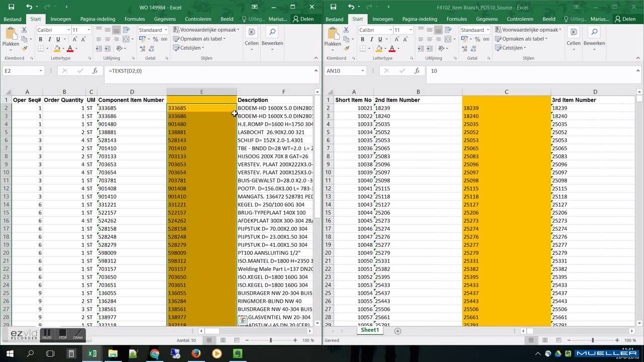Click Format Painter brush in WO 149984 window

[24, 49]
